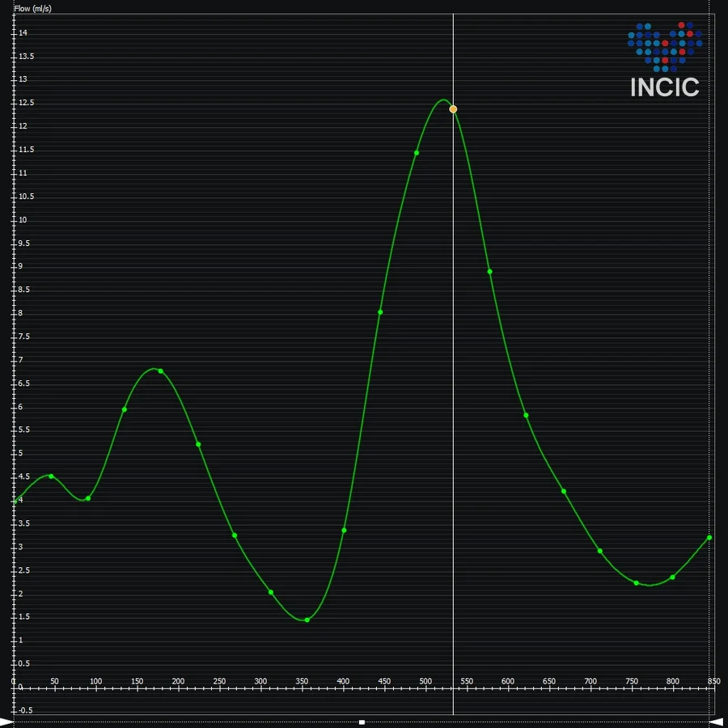Choose the data point near the first peak at flow 6.8

pos(161,371)
